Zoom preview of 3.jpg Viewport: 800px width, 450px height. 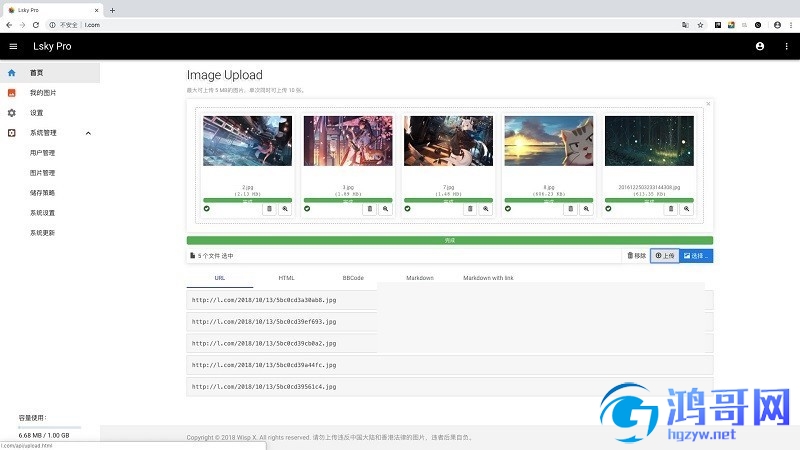pos(386,209)
